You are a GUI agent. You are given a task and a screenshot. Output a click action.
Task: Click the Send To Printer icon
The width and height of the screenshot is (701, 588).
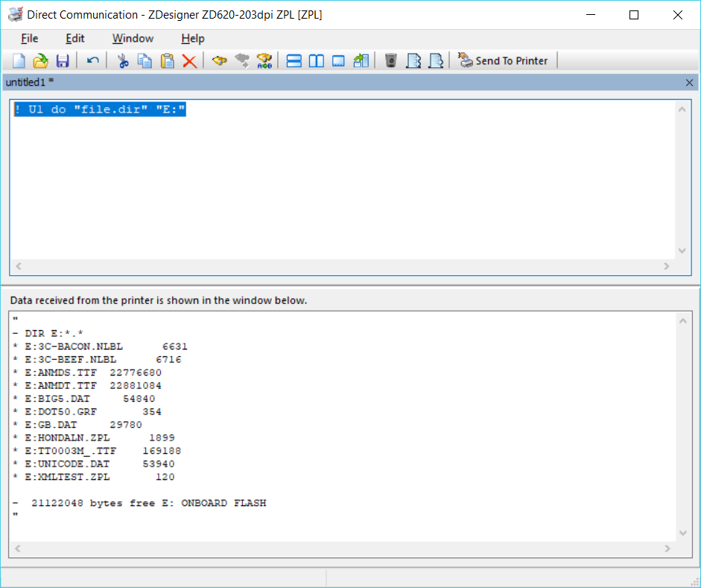[x=466, y=60]
